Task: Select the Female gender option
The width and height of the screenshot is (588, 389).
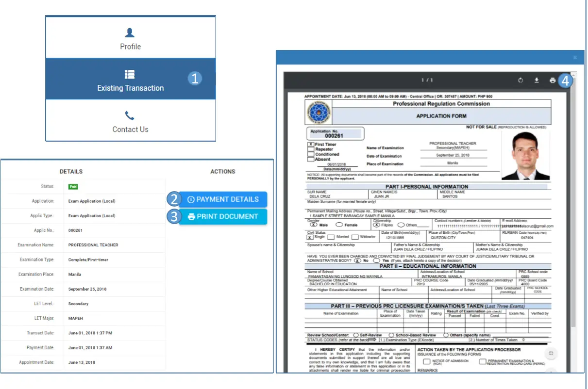Action: 339,225
